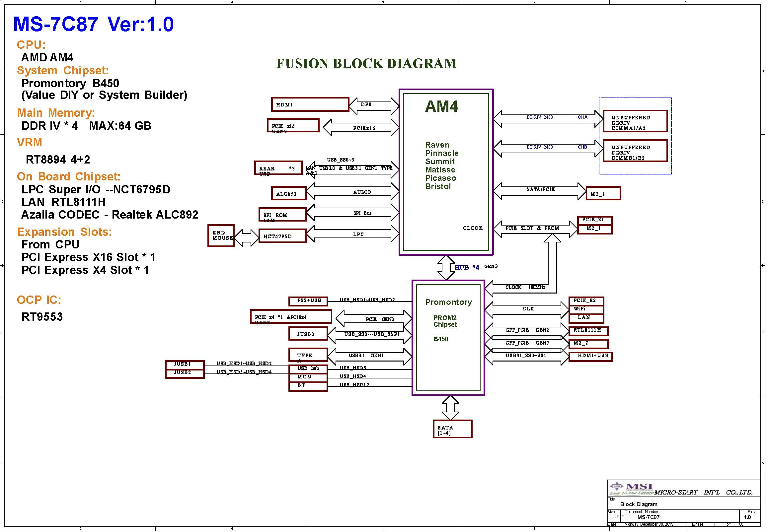769x532 pixels.
Task: Click the "DIMMB1/B2" unbuffered DDRIV block
Action: 635,151
